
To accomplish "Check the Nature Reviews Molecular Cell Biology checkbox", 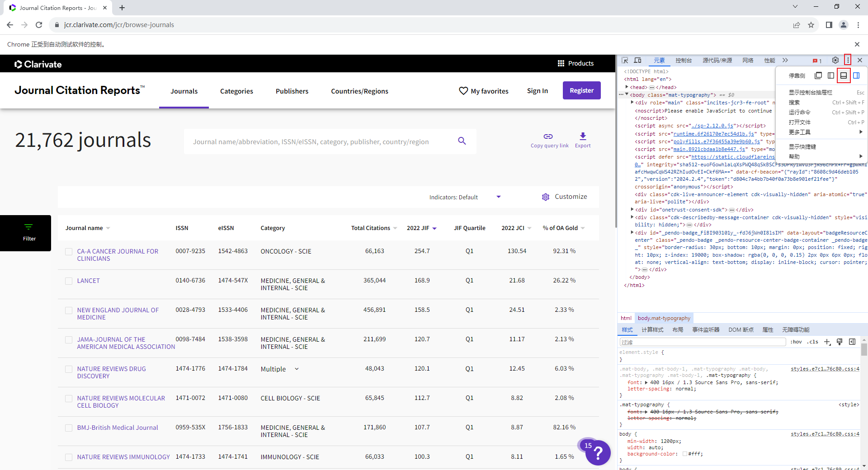I will point(69,399).
